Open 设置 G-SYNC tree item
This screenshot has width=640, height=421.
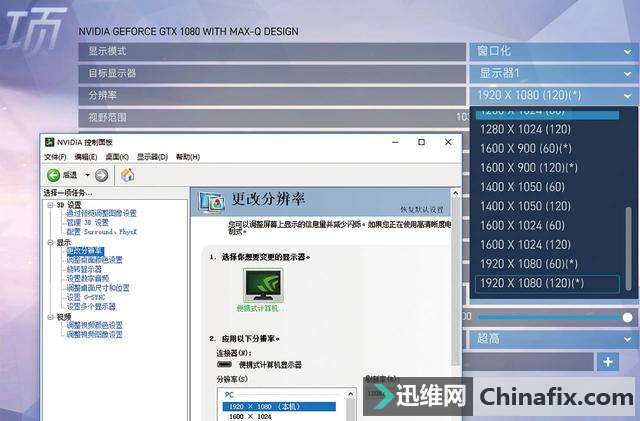86,297
